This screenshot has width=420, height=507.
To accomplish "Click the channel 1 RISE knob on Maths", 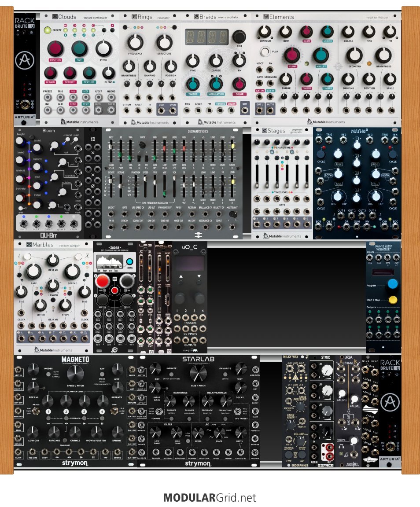I will pyautogui.click(x=338, y=154).
